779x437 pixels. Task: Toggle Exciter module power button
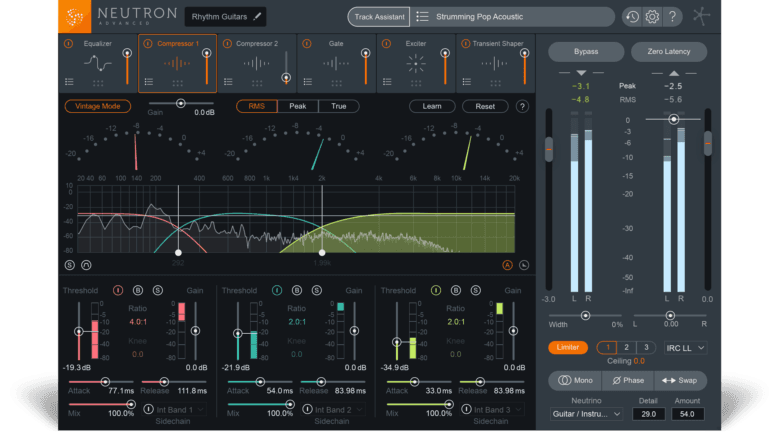(x=386, y=44)
